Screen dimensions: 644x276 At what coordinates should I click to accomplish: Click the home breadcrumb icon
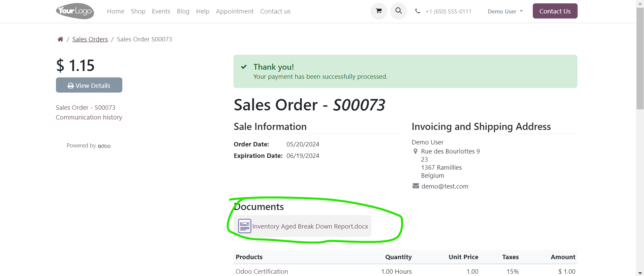(60, 39)
